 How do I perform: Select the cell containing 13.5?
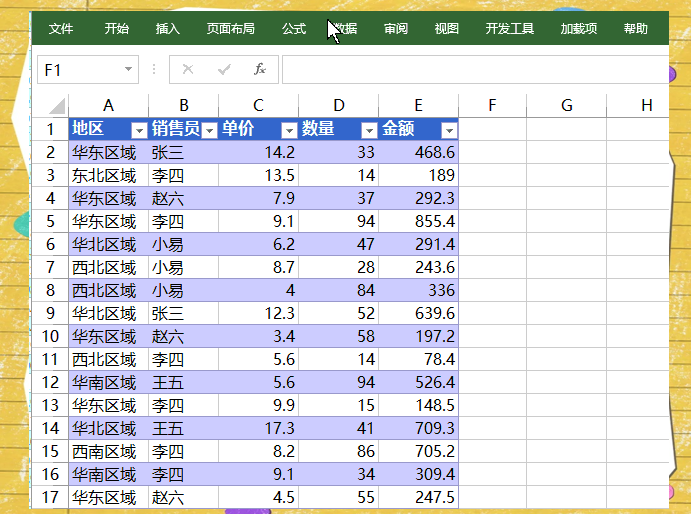(258, 175)
